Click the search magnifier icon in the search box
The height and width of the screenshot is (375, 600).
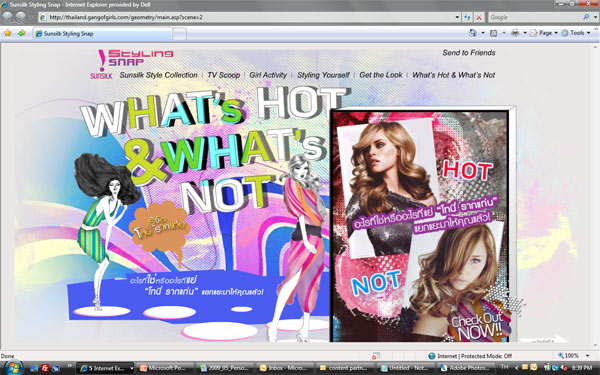585,17
